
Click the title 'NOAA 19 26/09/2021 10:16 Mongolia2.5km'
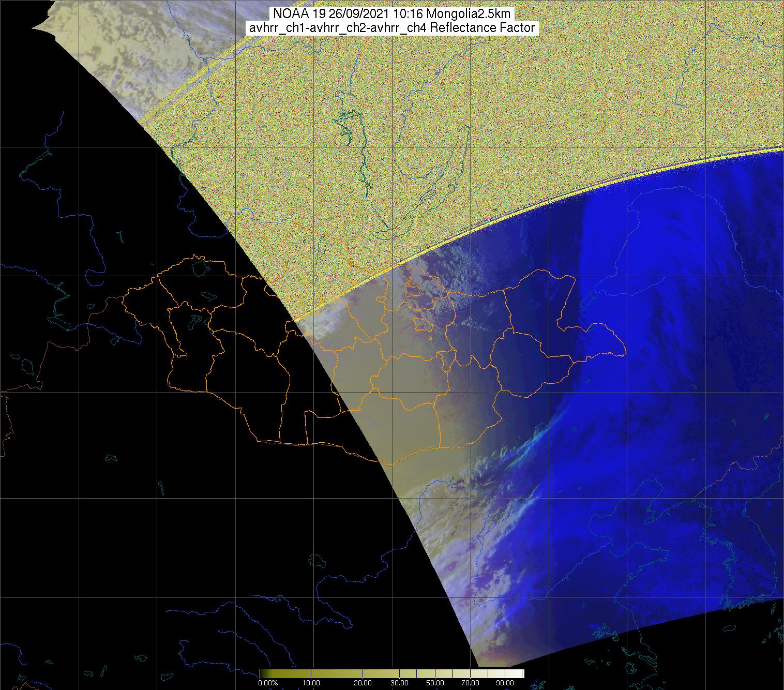pyautogui.click(x=391, y=14)
